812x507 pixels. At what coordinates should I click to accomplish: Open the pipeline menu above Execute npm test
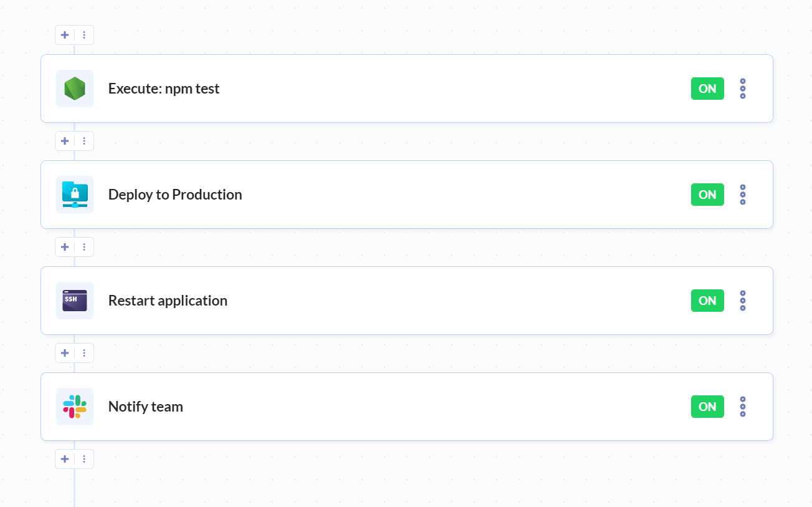tap(84, 35)
